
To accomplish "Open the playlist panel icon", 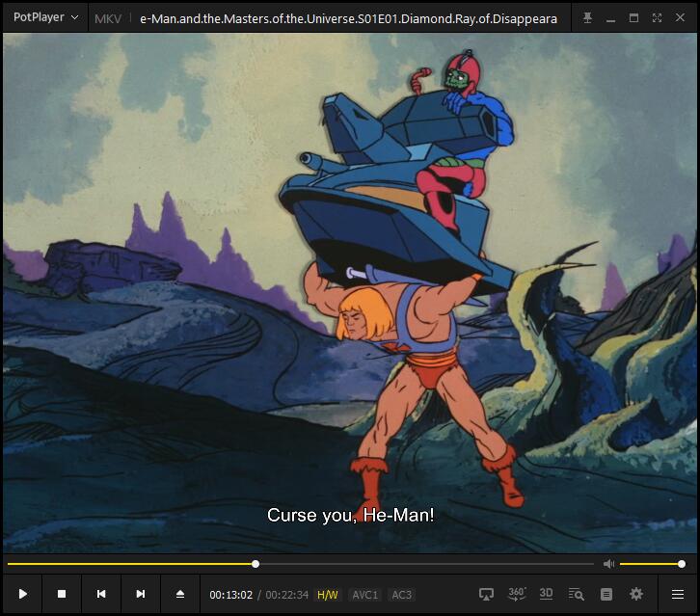I will [x=606, y=594].
